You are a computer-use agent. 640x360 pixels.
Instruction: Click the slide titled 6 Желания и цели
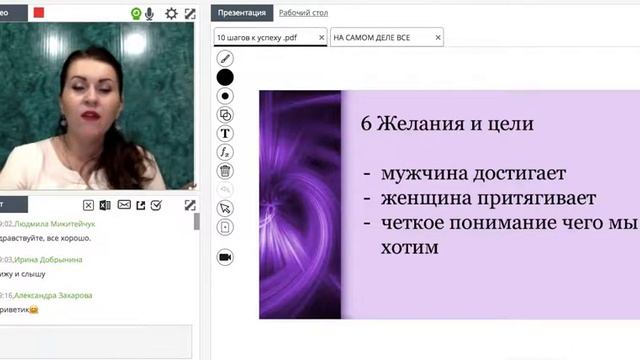tap(449, 204)
